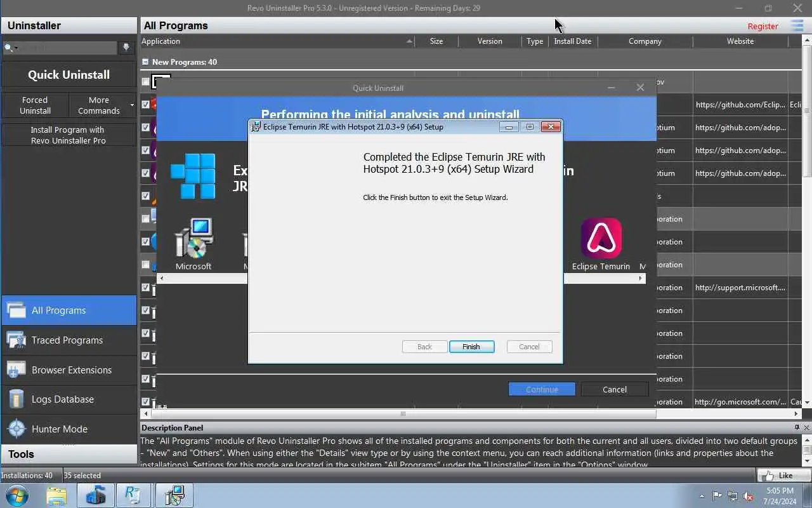The image size is (812, 508).
Task: Open the Windows Start menu orb
Action: (16, 495)
